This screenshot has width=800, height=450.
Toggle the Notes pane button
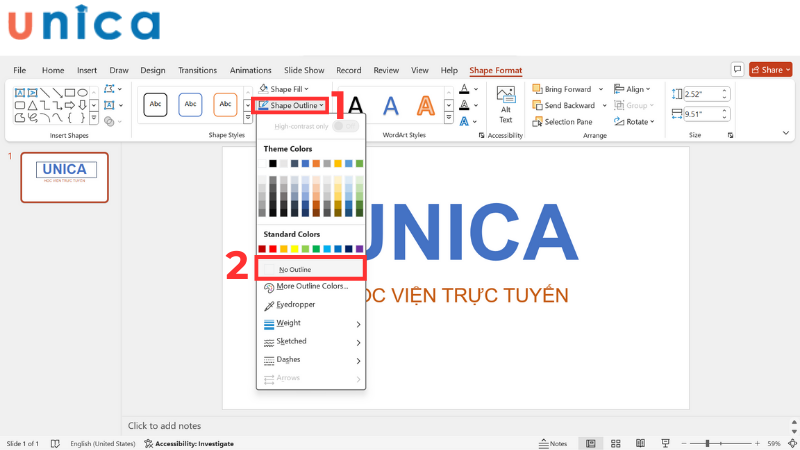tap(553, 443)
